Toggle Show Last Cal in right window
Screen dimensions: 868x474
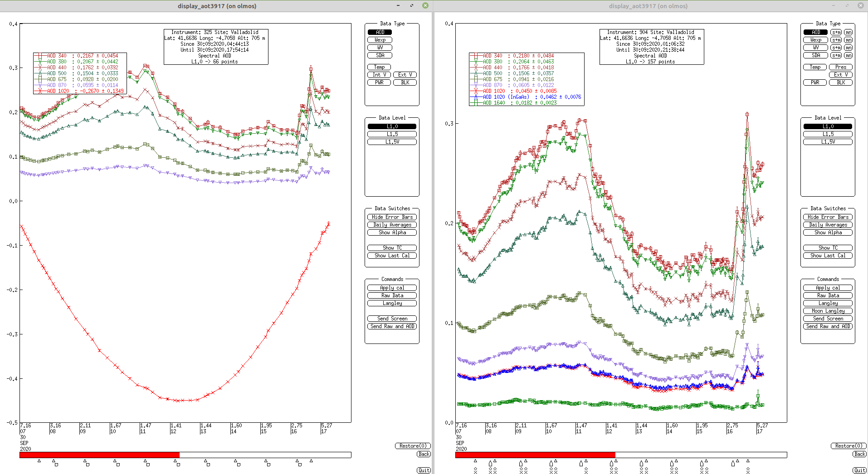click(x=828, y=256)
